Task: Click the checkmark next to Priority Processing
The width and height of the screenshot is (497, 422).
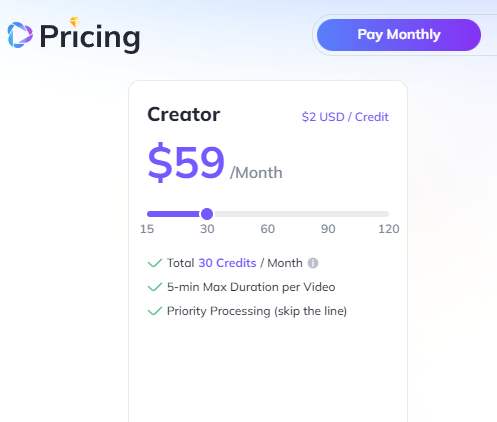Action: point(155,311)
